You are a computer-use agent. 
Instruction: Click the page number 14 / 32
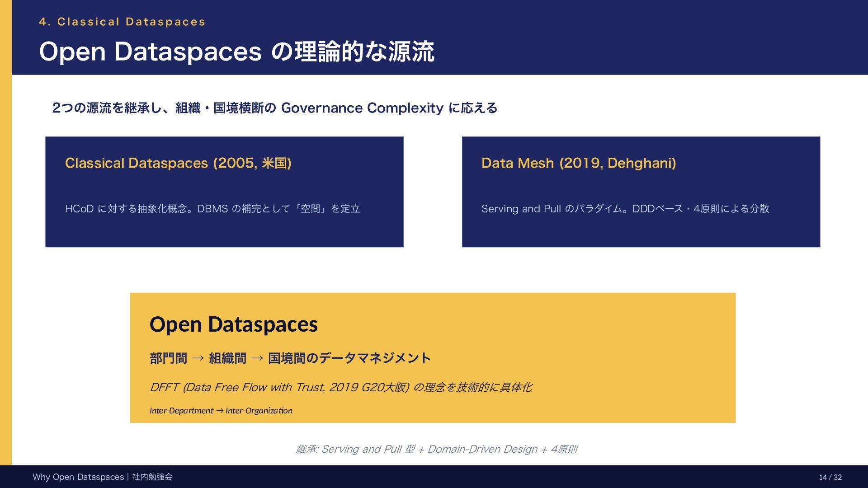pyautogui.click(x=830, y=478)
